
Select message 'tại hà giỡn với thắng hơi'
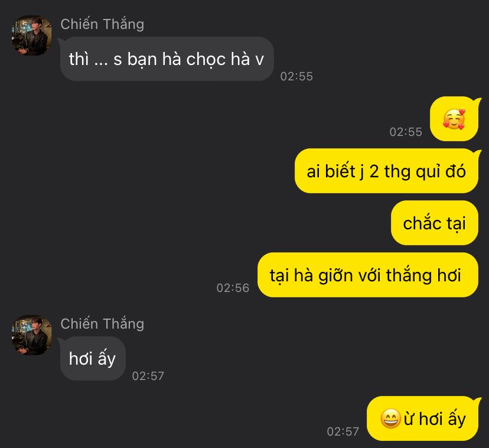[368, 275]
